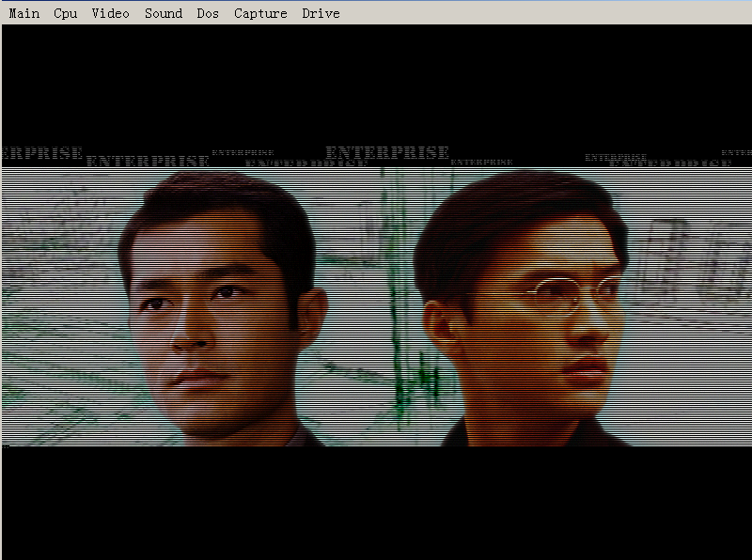The image size is (752, 560).
Task: Open the Cpu menu
Action: 66,13
